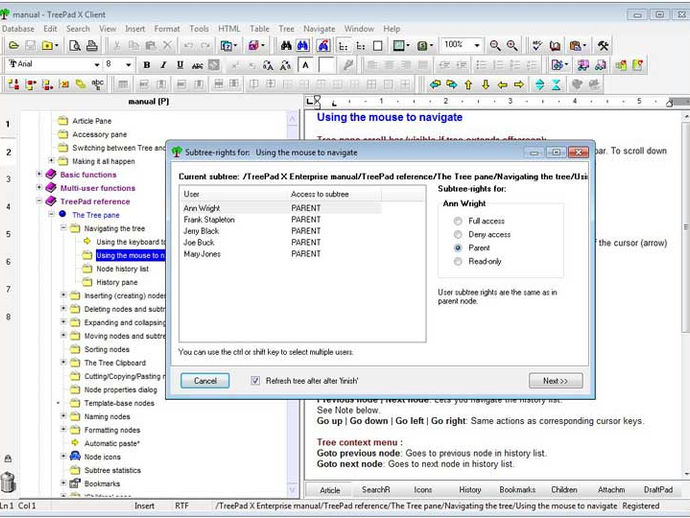Screen dimensions: 690x518
Task: Select the History pane tree item
Action: pos(117,283)
